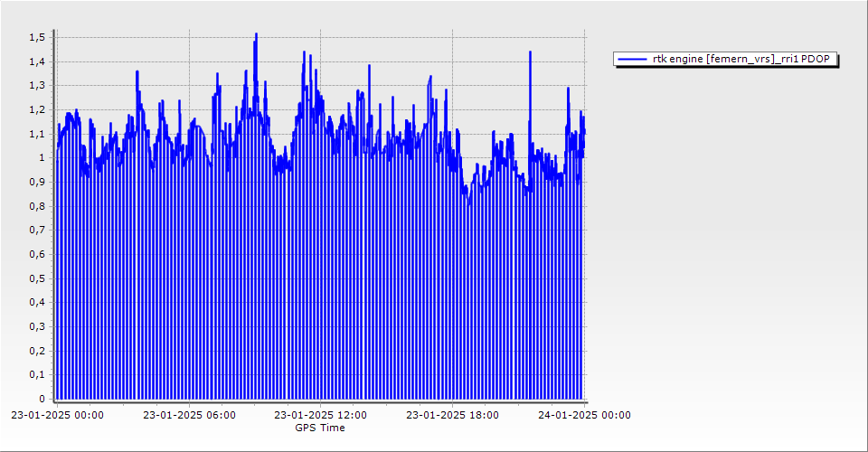This screenshot has height=452, width=868.
Task: Click the 0,1 value on y-axis
Action: [x=36, y=374]
